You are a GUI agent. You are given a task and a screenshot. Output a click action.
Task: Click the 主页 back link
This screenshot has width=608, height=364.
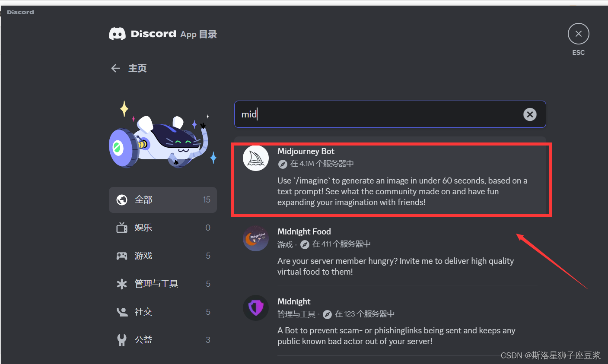pos(137,68)
